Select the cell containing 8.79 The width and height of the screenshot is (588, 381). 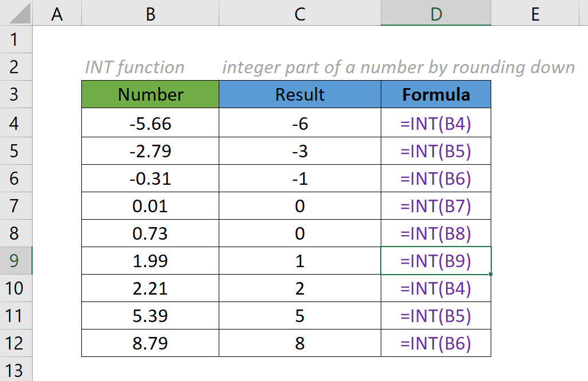[150, 343]
